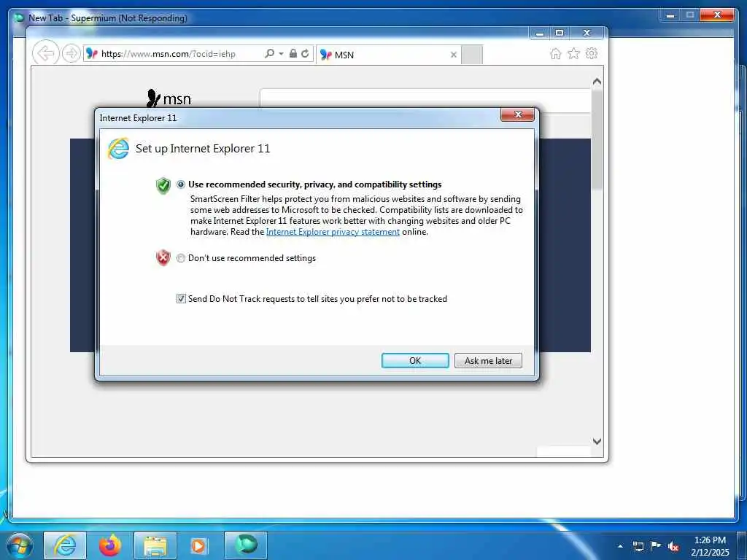The image size is (747, 560).
Task: Minimize the Supermium window
Action: pos(670,15)
